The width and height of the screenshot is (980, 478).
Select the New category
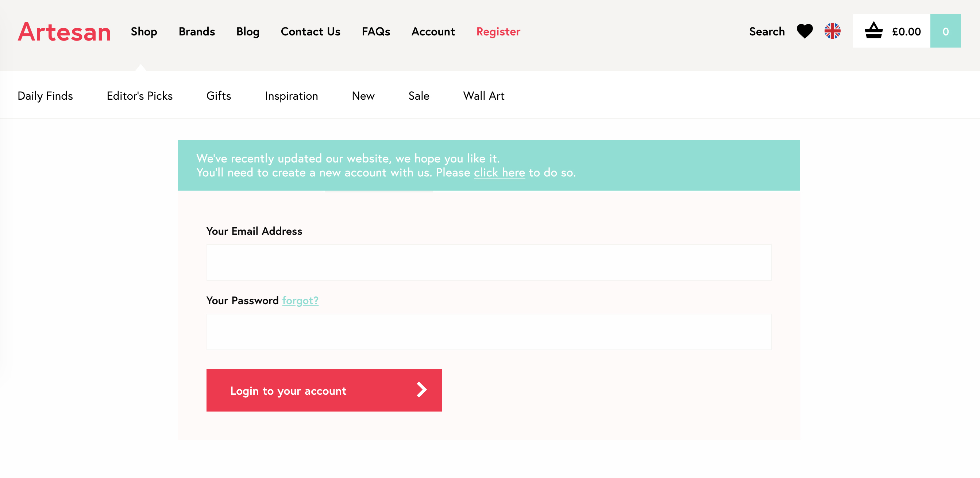point(363,96)
